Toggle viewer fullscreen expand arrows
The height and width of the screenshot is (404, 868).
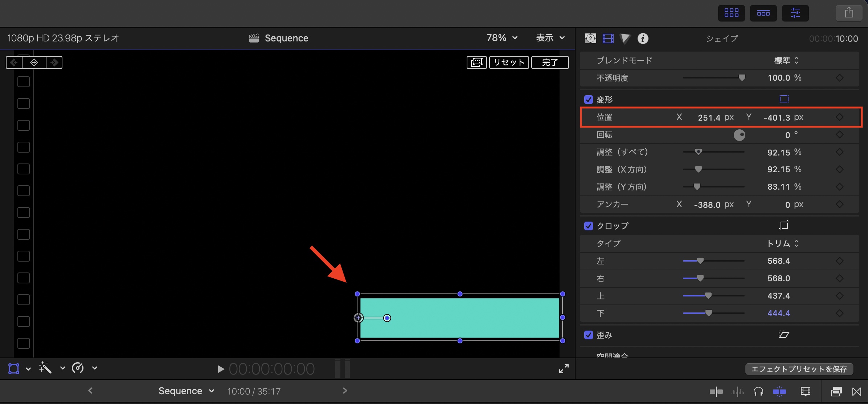[564, 368]
